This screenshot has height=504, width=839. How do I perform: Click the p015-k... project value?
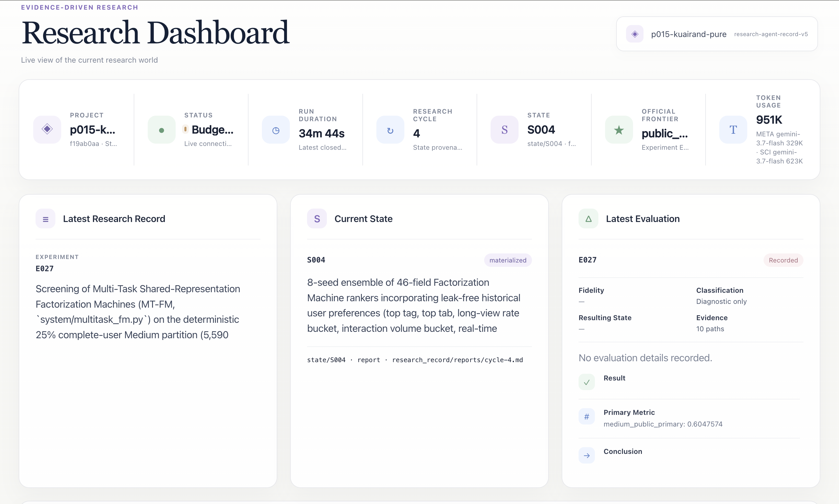(92, 130)
